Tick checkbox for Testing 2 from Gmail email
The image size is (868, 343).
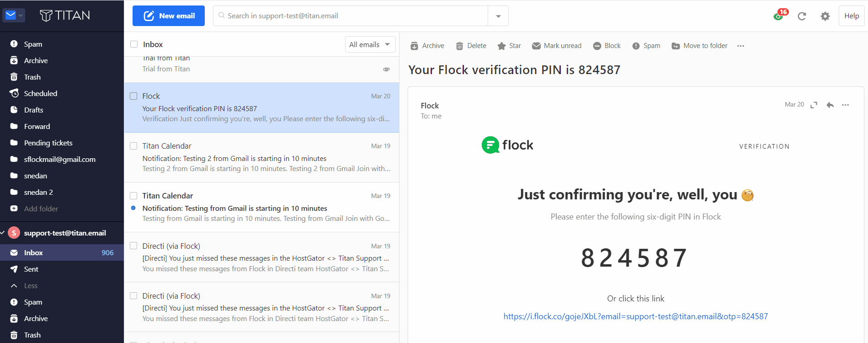tap(133, 146)
